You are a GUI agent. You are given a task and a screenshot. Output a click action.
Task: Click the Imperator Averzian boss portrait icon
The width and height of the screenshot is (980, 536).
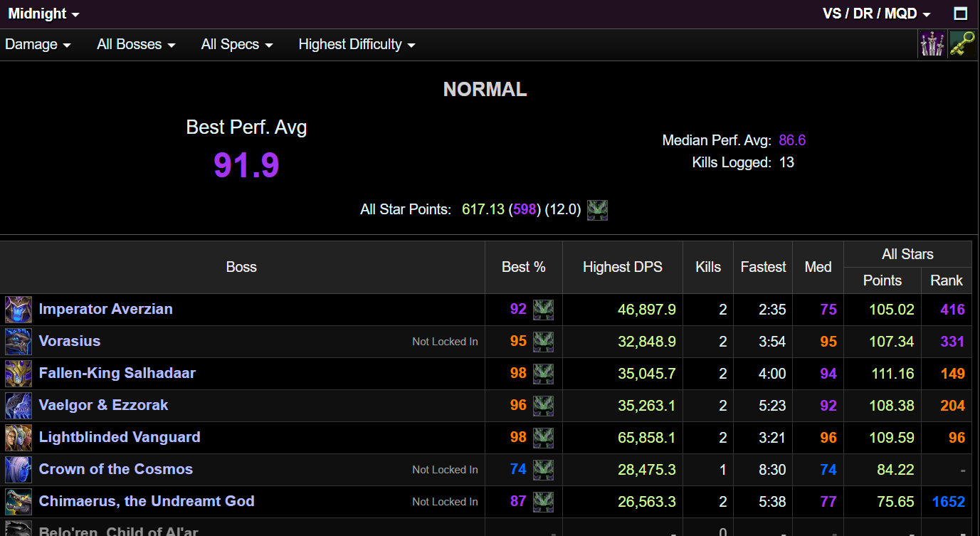click(x=19, y=310)
